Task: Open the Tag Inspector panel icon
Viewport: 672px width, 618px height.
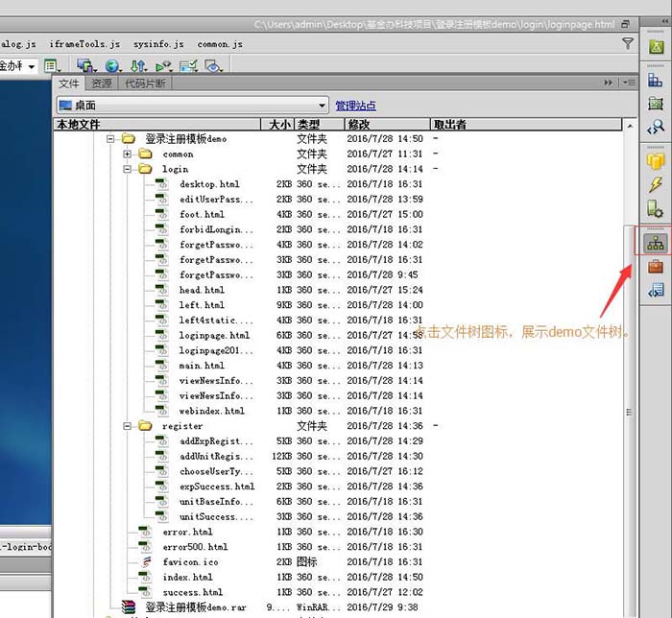Action: [656, 127]
